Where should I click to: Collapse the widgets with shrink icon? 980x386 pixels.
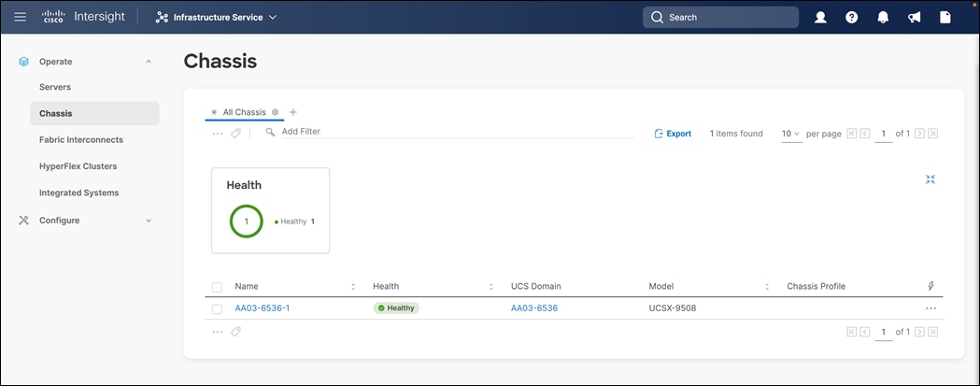point(930,179)
